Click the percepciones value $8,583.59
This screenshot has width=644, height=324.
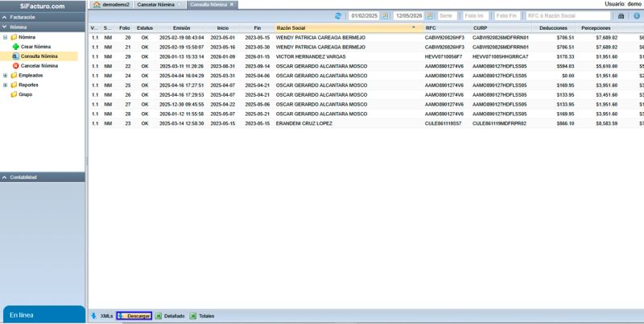(607, 123)
